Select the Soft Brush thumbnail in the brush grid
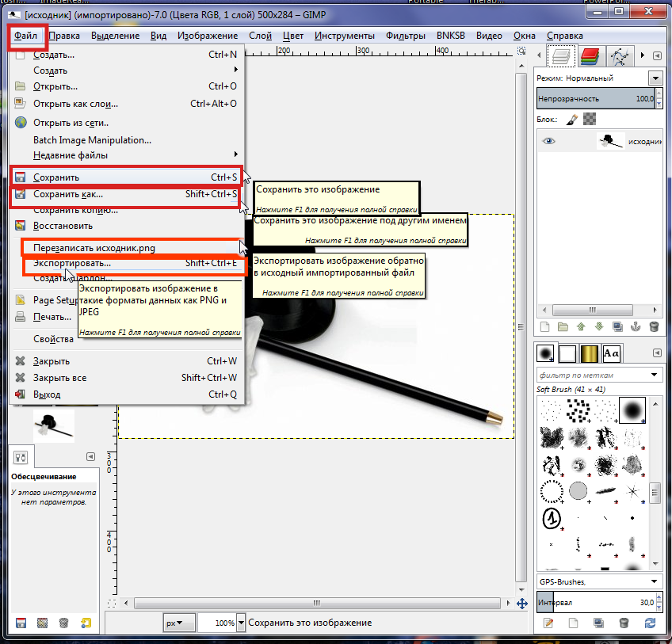The width and height of the screenshot is (672, 644). coord(632,410)
